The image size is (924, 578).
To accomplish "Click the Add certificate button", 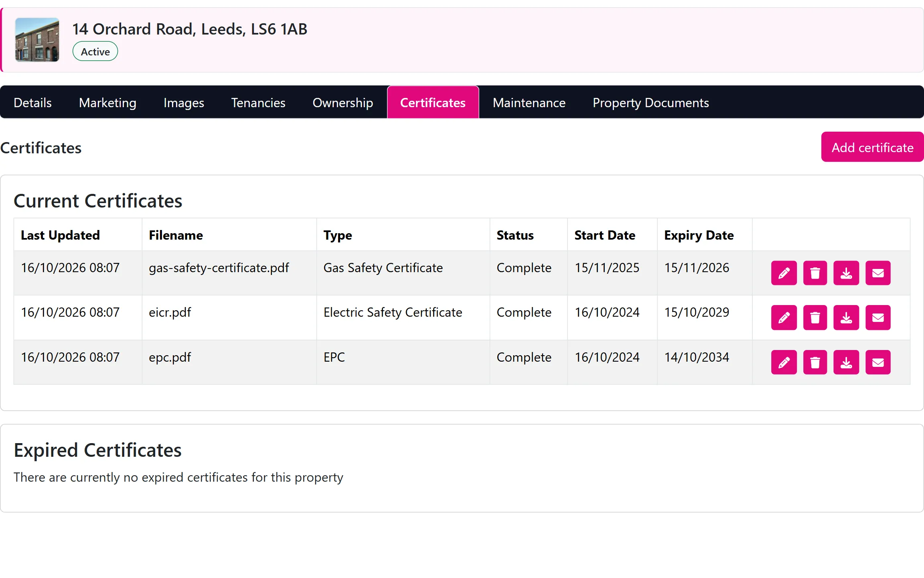I will coord(872,147).
